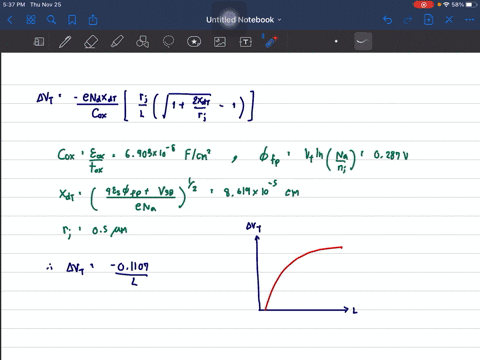Open the search magnifier tool
Viewport: 480px width, 360px height.
(x=51, y=20)
